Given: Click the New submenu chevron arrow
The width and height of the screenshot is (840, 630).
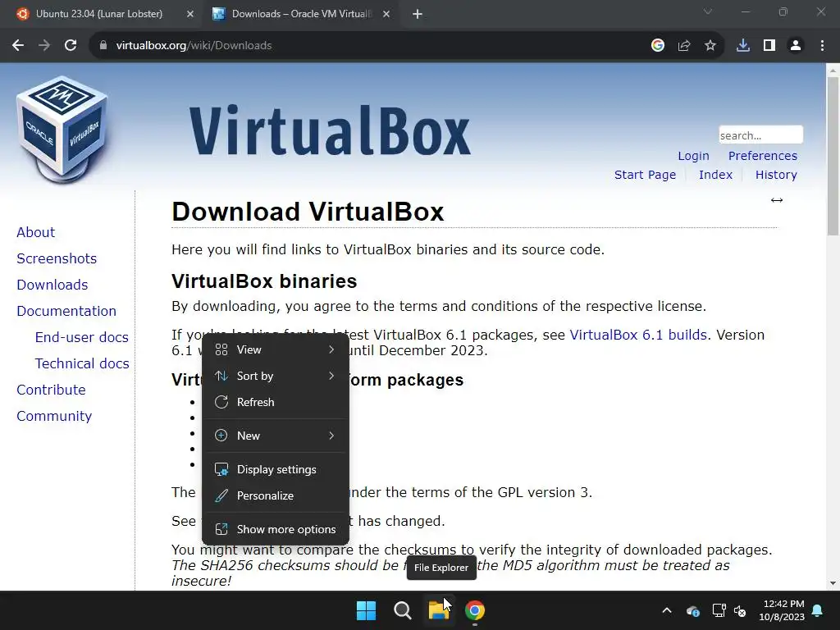Looking at the screenshot, I should [331, 436].
